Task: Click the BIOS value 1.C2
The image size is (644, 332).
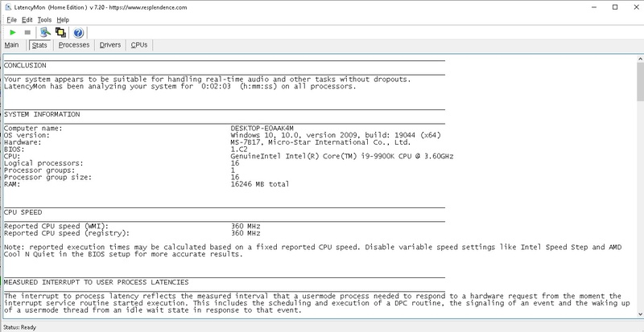Action: point(239,149)
